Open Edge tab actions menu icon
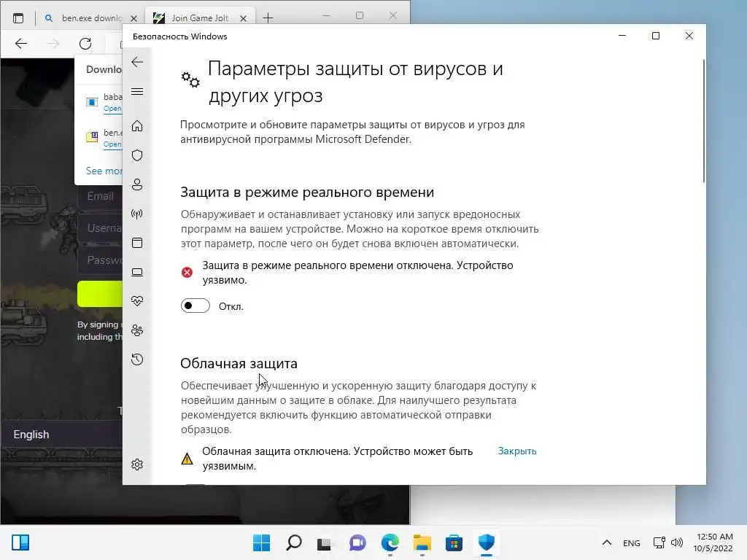This screenshot has width=747, height=560. [18, 18]
